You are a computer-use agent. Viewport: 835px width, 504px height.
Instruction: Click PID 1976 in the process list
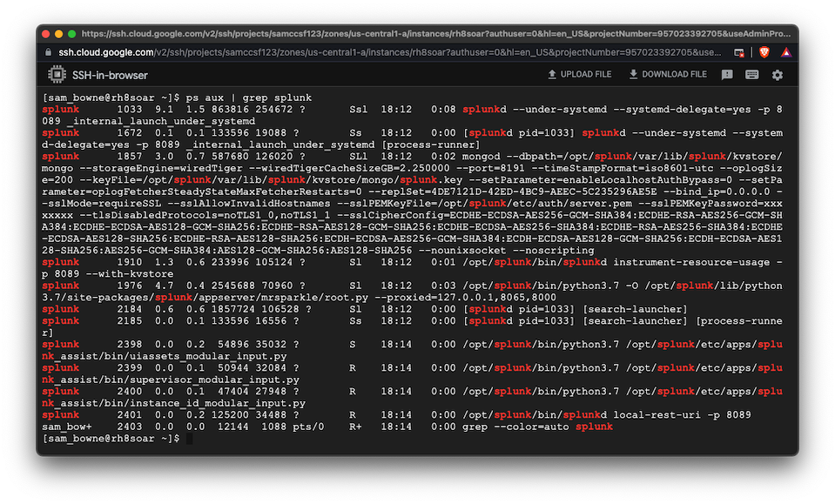(130, 286)
